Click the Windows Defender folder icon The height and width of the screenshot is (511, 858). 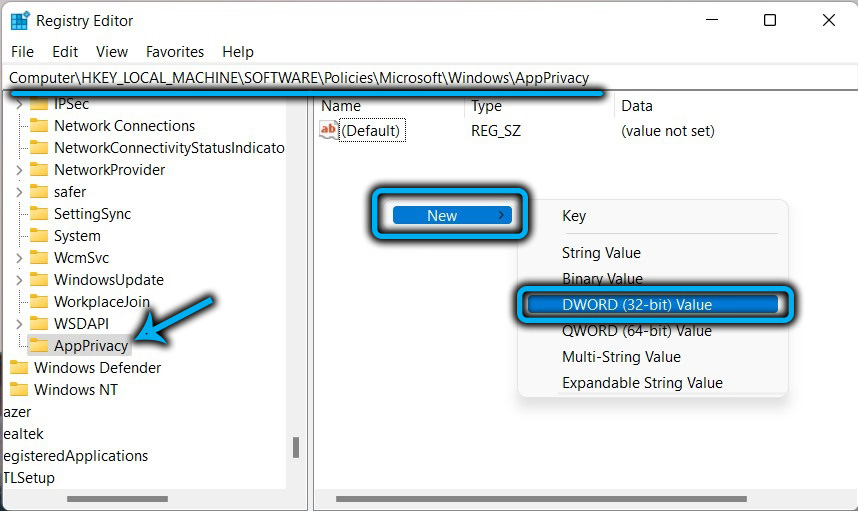pyautogui.click(x=19, y=368)
